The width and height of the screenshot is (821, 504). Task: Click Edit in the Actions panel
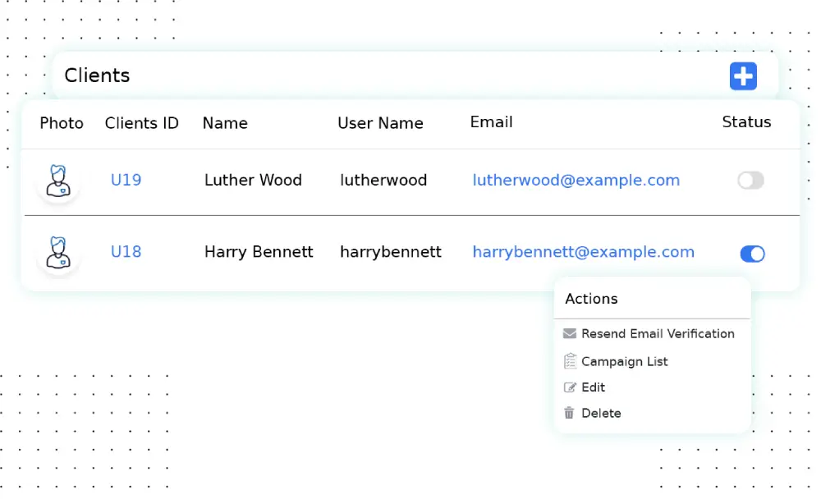(593, 387)
